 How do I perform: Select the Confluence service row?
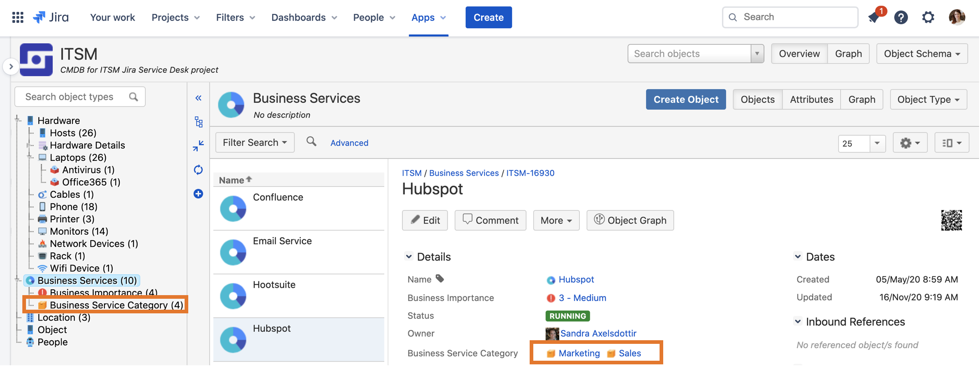tap(299, 208)
